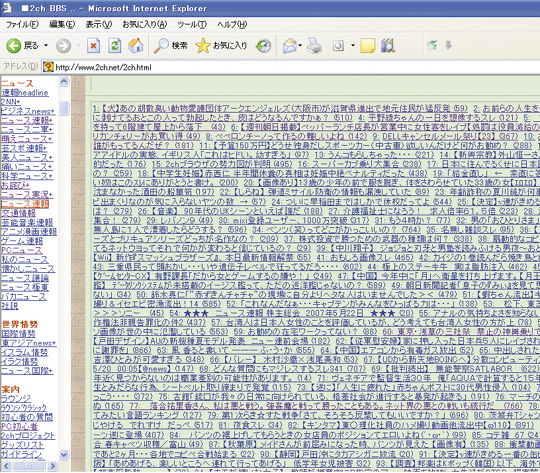
Task: Open the 2NN+ sidebar link
Action: click(x=11, y=102)
